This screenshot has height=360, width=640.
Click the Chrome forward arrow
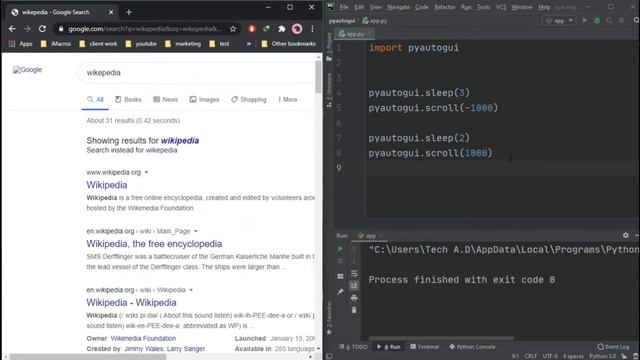27,29
